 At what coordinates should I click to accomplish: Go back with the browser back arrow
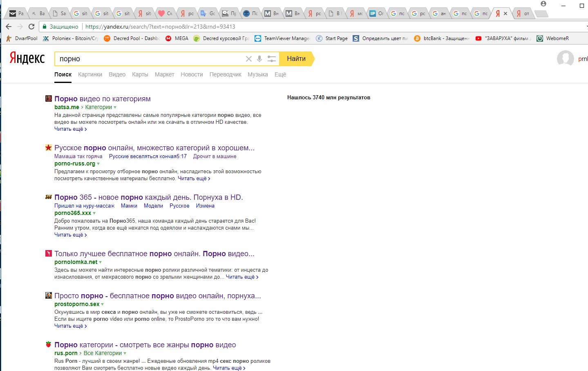point(9,27)
